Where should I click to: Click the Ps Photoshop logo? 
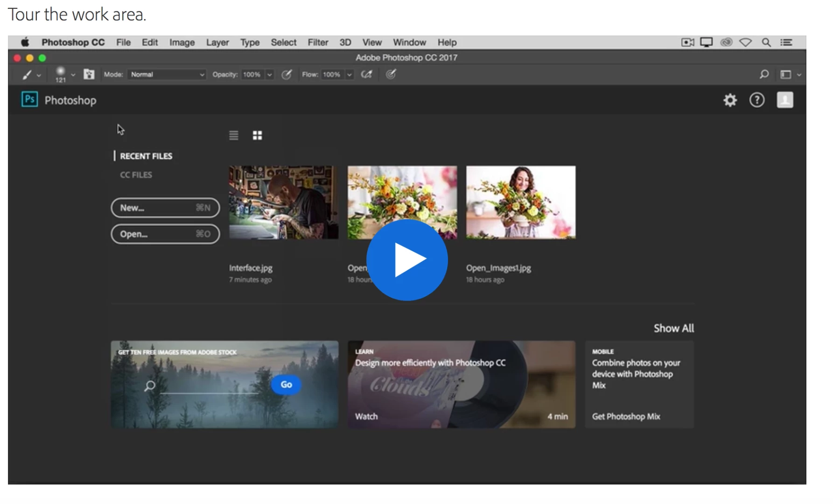click(x=29, y=99)
